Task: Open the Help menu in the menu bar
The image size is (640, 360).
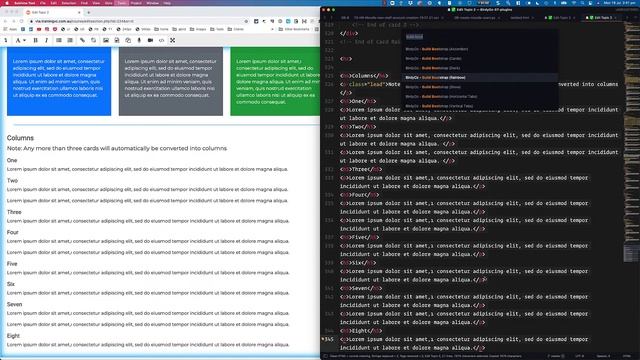Action: tap(167, 3)
